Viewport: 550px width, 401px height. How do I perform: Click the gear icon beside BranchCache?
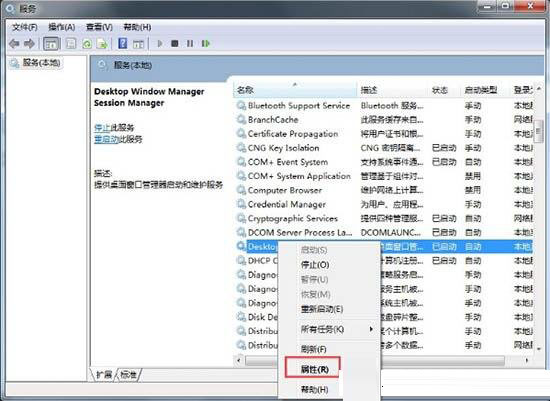click(x=241, y=119)
